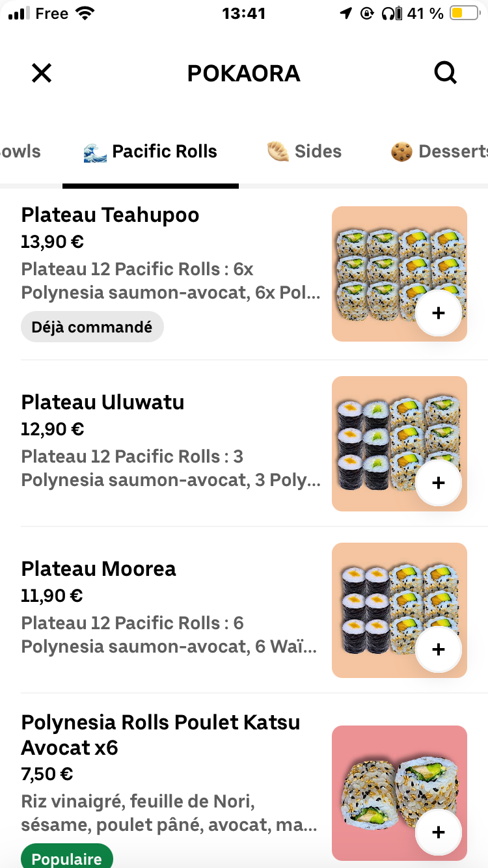Switch to the Desserts tab
Viewport: 488px width, 868px height.
pos(439,152)
